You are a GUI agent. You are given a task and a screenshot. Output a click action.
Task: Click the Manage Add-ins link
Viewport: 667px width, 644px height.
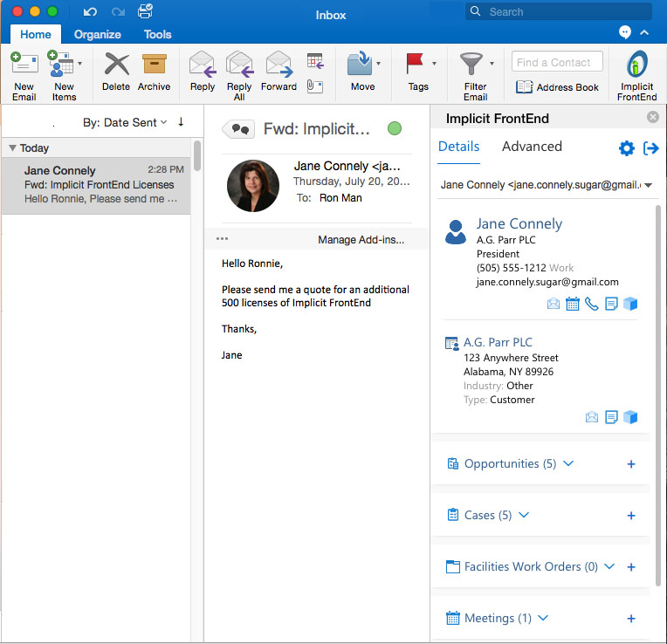point(361,240)
